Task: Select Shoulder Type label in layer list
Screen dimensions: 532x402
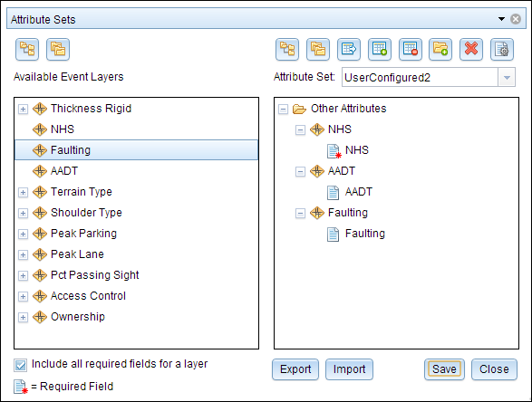Action: [86, 213]
